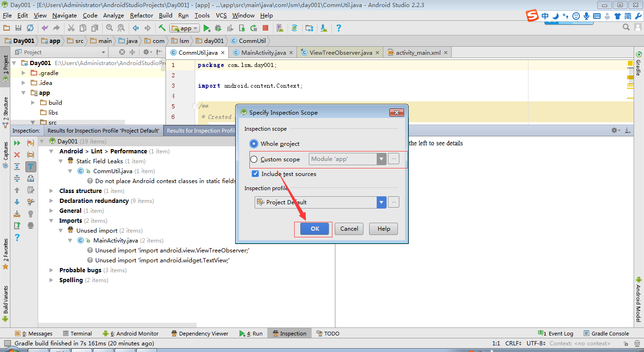Screen dimensions: 644x352
Task: Select the Custom scope radio button
Action: [x=254, y=159]
